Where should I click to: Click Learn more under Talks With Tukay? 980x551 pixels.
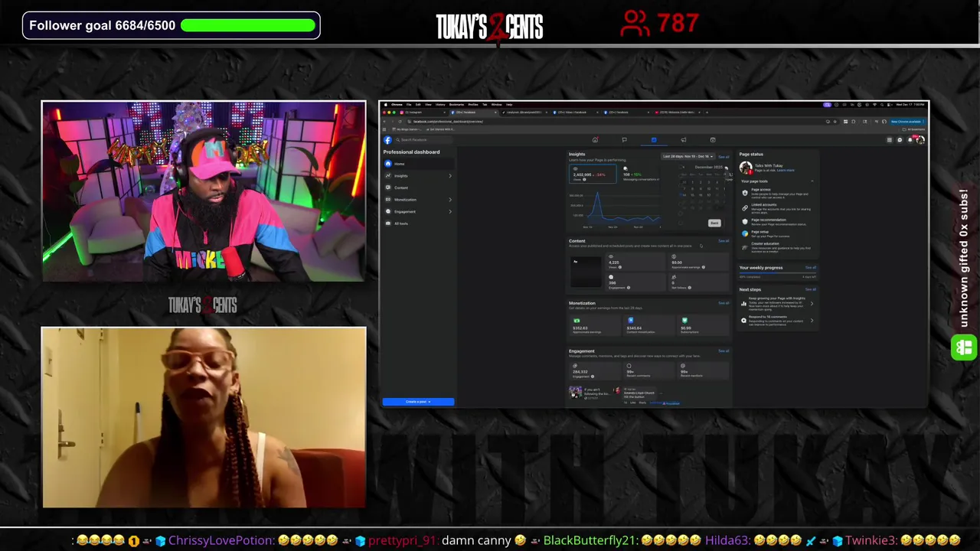pyautogui.click(x=786, y=170)
